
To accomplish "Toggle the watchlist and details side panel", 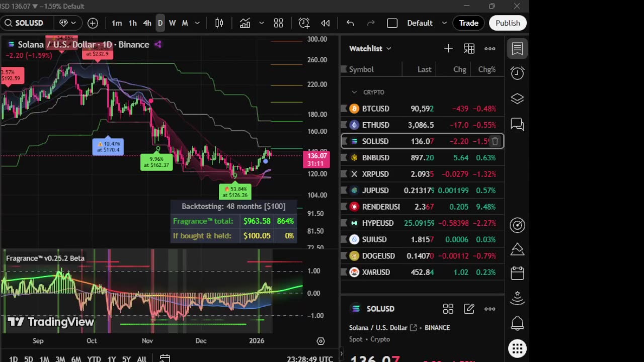I will [517, 49].
